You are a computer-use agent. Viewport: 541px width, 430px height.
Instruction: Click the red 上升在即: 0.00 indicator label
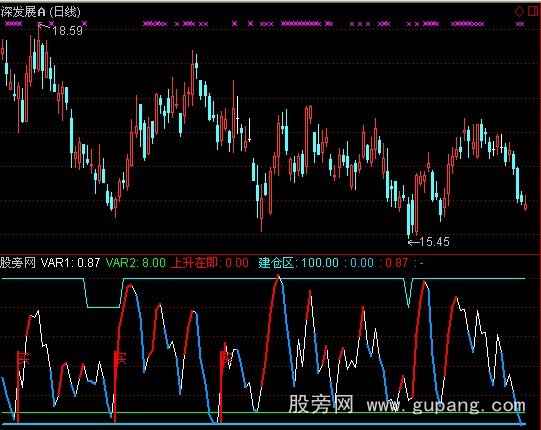(x=210, y=263)
